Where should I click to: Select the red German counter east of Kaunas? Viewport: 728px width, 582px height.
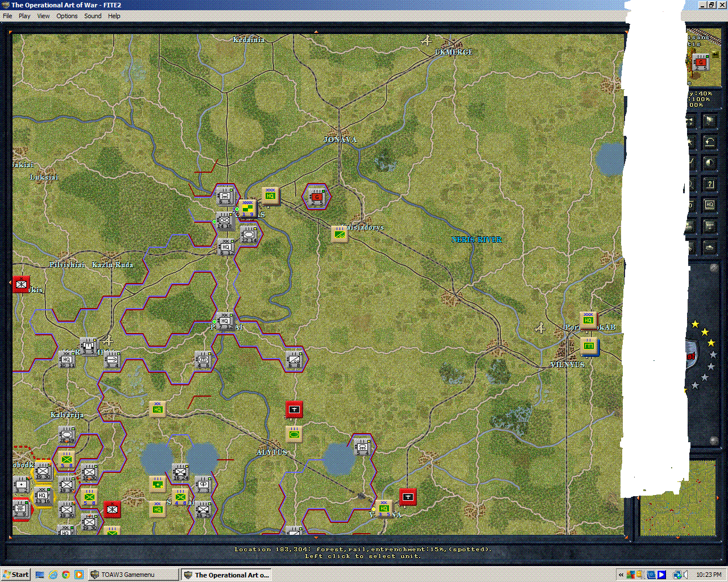pos(316,197)
